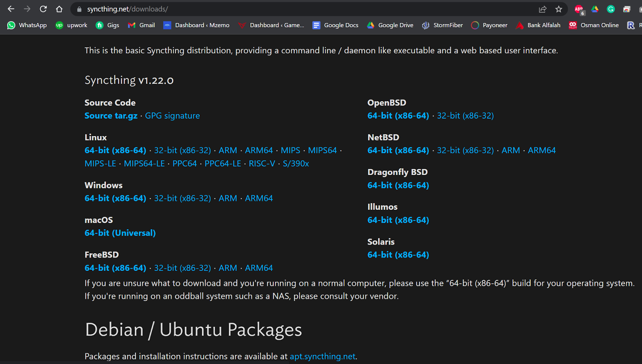Click the site lock icon
Image resolution: width=642 pixels, height=364 pixels.
pos(79,9)
